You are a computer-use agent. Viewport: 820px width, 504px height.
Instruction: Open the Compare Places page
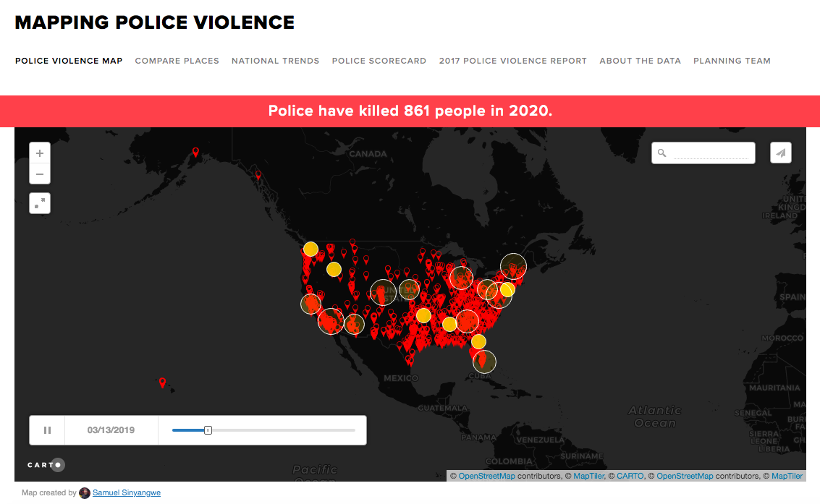coord(177,61)
